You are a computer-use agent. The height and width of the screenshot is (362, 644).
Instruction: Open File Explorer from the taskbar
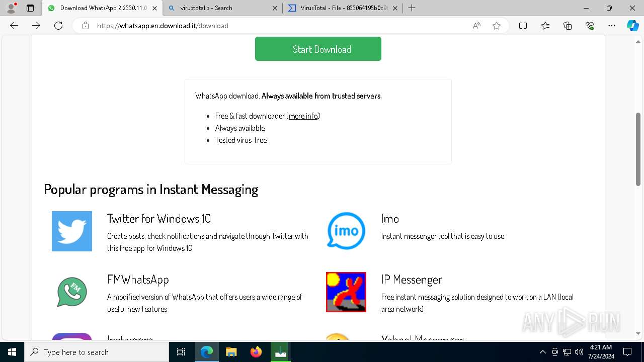[x=231, y=352]
